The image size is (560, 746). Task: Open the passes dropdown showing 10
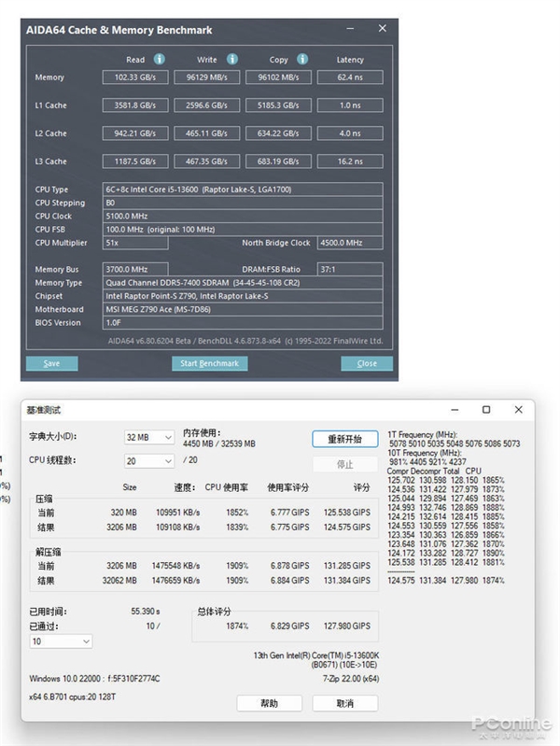(x=61, y=641)
